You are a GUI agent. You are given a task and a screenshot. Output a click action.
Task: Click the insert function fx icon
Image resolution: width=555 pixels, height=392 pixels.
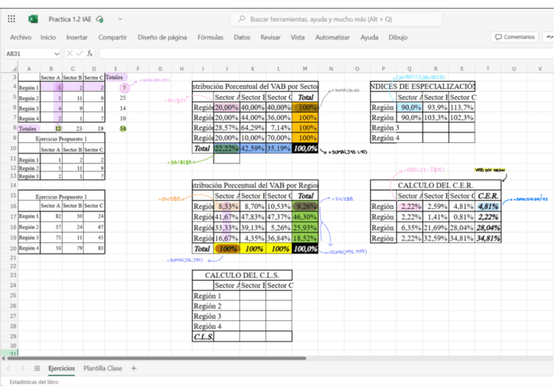(90, 54)
